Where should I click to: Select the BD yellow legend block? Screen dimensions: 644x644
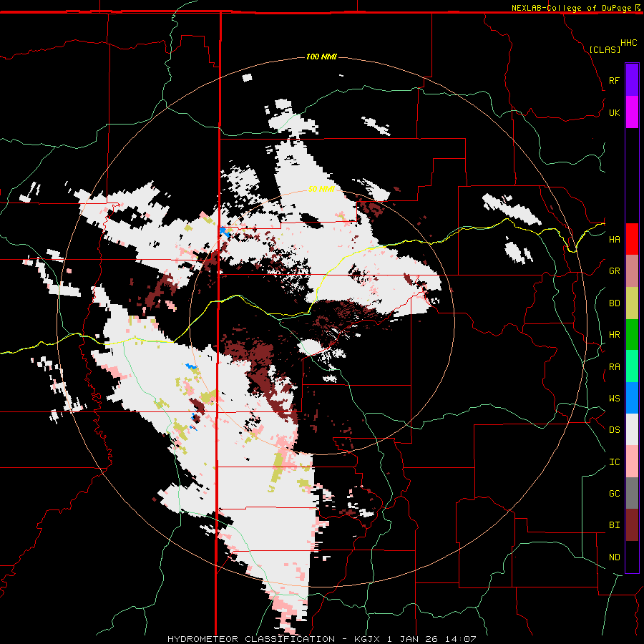(x=632, y=303)
